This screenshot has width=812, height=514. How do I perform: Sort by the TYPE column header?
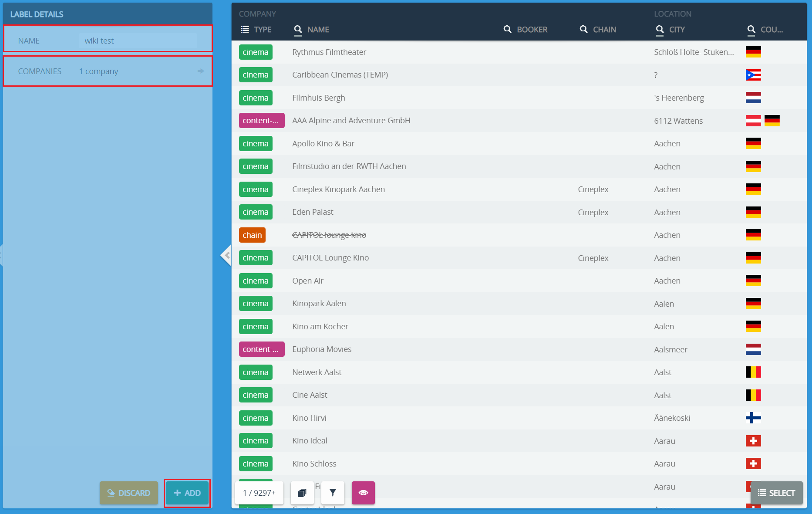263,30
